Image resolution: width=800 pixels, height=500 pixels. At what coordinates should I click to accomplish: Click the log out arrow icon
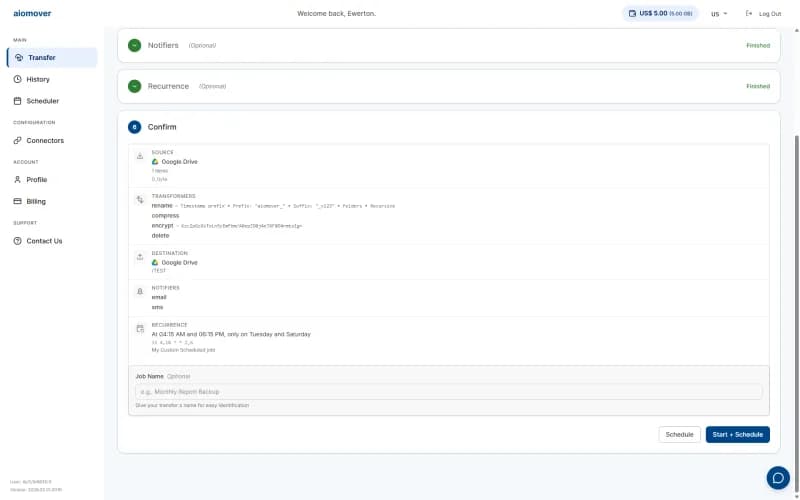749,14
